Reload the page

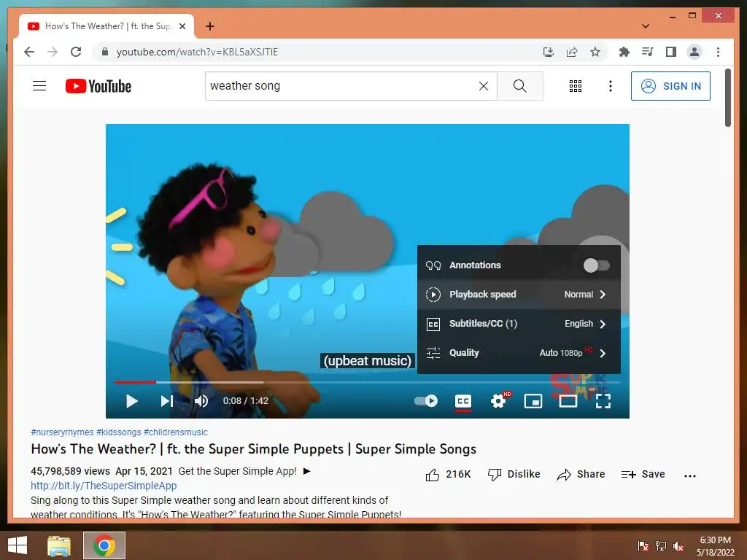pos(76,52)
